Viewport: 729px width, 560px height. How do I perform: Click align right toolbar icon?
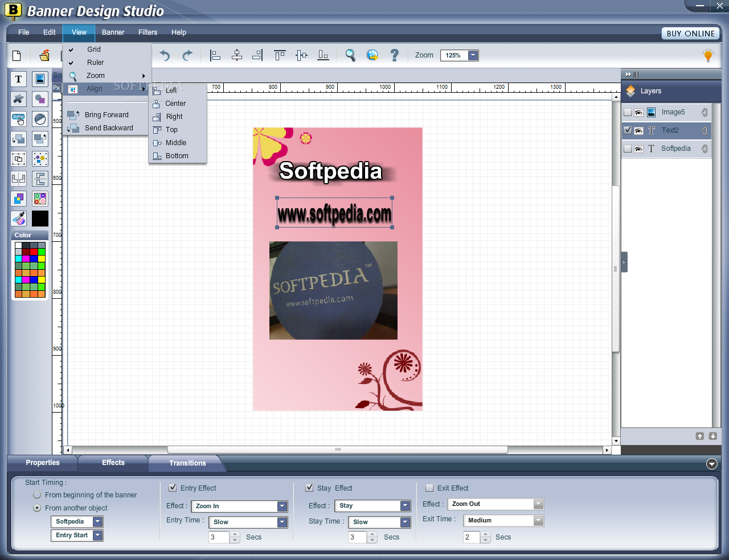pos(258,55)
